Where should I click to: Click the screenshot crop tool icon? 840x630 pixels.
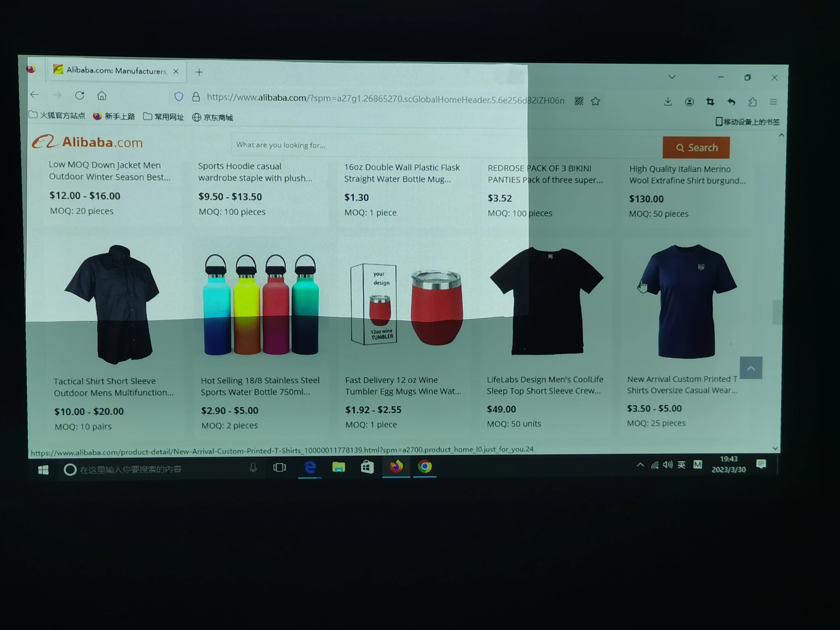[710, 102]
